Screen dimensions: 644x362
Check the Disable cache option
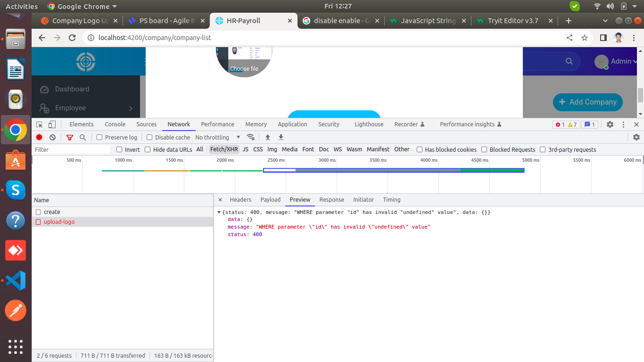click(x=149, y=137)
